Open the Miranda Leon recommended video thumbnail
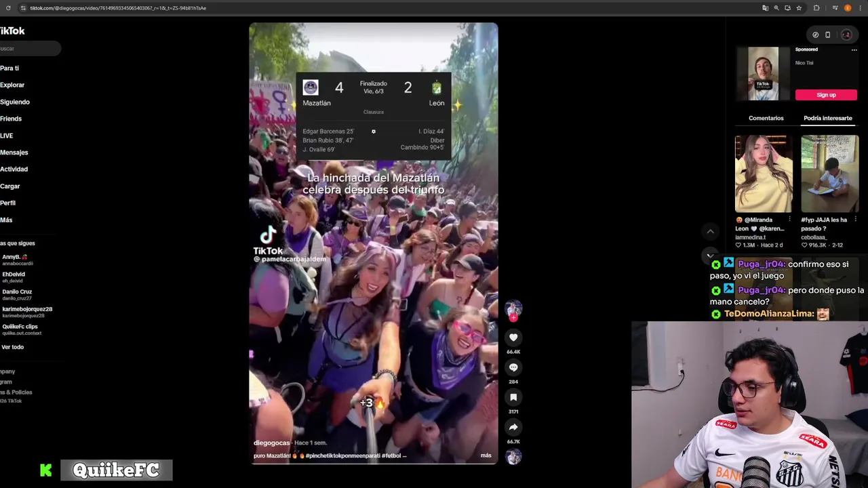The image size is (868, 488). (764, 174)
